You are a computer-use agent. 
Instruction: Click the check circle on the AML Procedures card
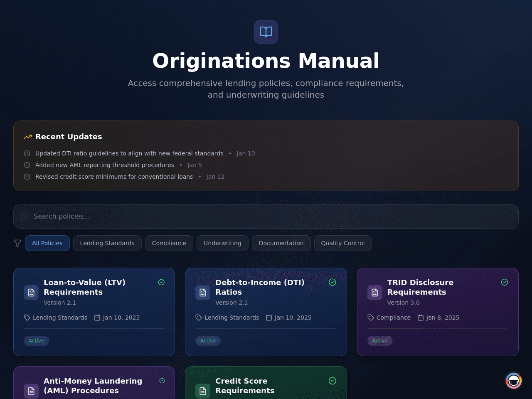(x=162, y=381)
